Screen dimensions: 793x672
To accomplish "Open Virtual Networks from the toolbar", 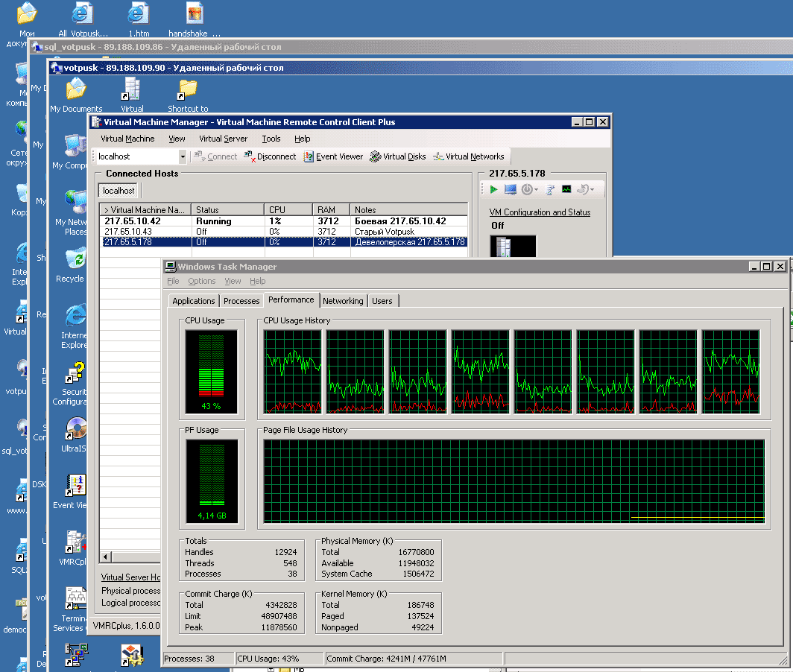I will tap(469, 156).
